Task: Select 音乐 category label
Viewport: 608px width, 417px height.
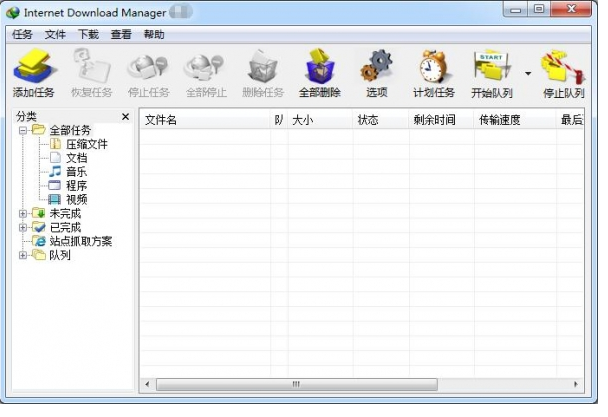Action: click(x=76, y=172)
